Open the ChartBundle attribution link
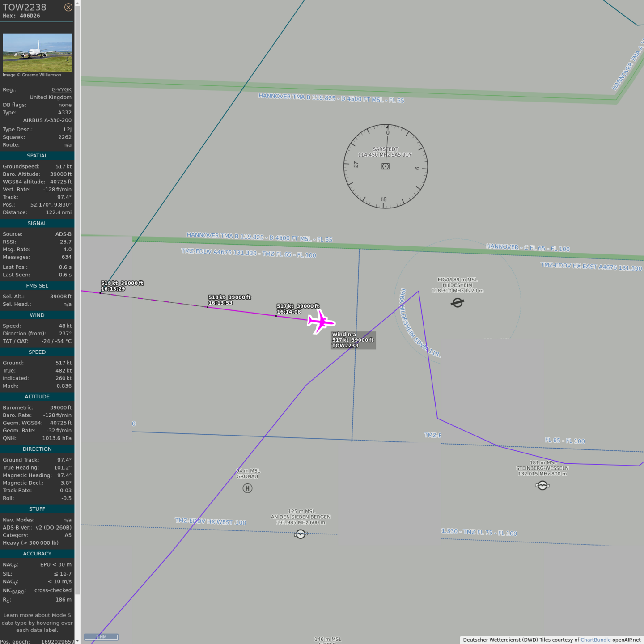The height and width of the screenshot is (644, 644). pyautogui.click(x=595, y=640)
